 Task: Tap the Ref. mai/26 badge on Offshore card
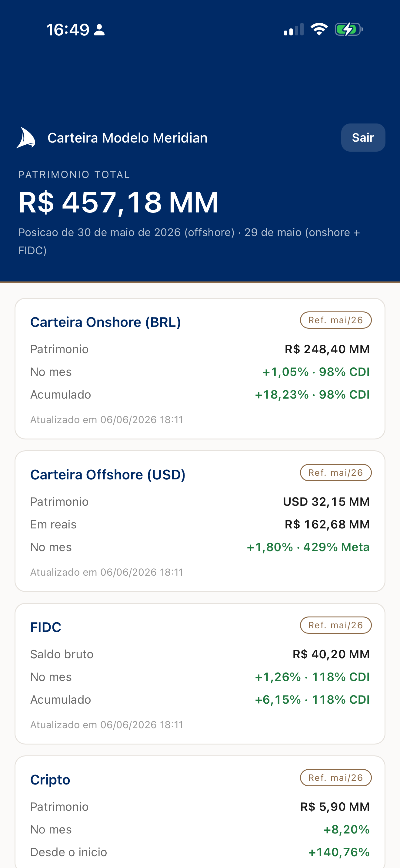click(x=335, y=473)
